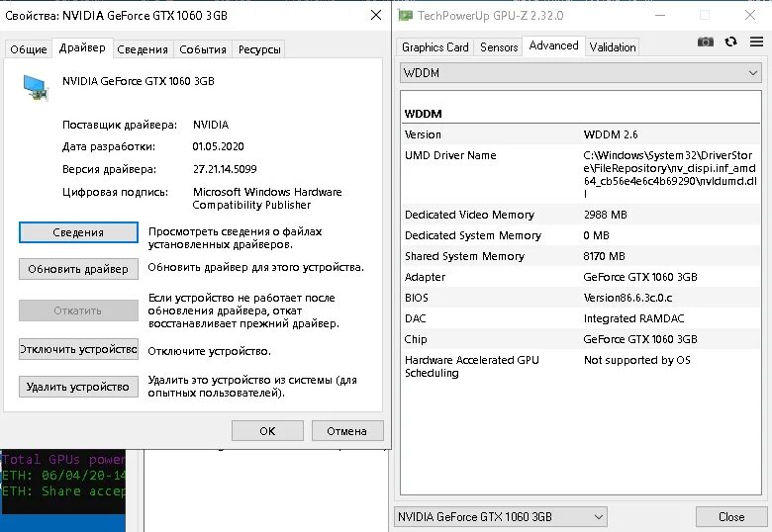Click the 8170 MB shared system memory value
This screenshot has height=532, width=772.
(604, 256)
